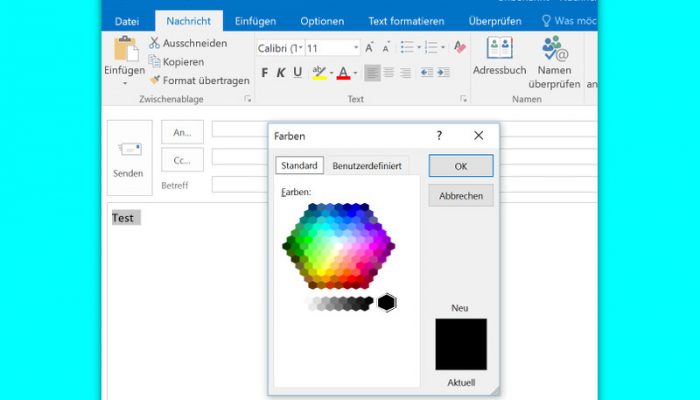This screenshot has width=700, height=400.
Task: Toggle italic K formatting
Action: click(x=281, y=72)
